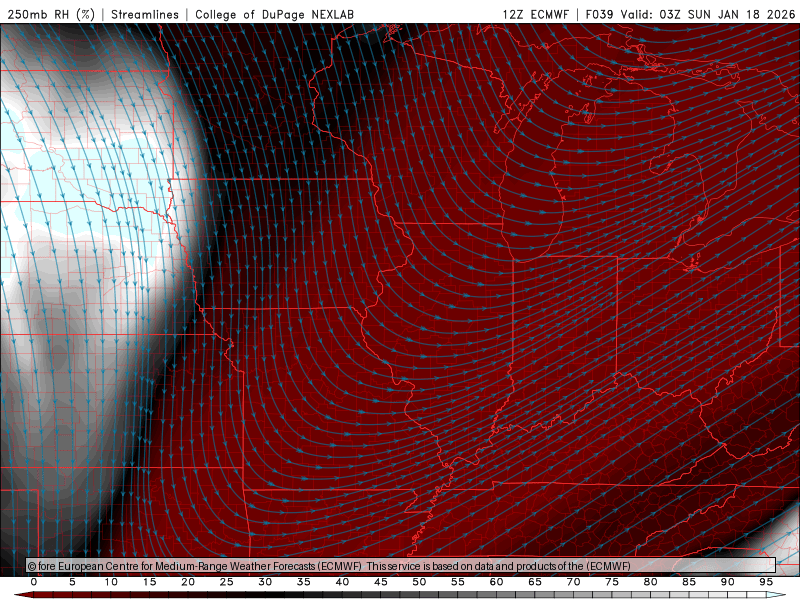Viewport: 800px width, 600px height.
Task: Click the "12Z ECMWF" model label
Action: point(535,14)
